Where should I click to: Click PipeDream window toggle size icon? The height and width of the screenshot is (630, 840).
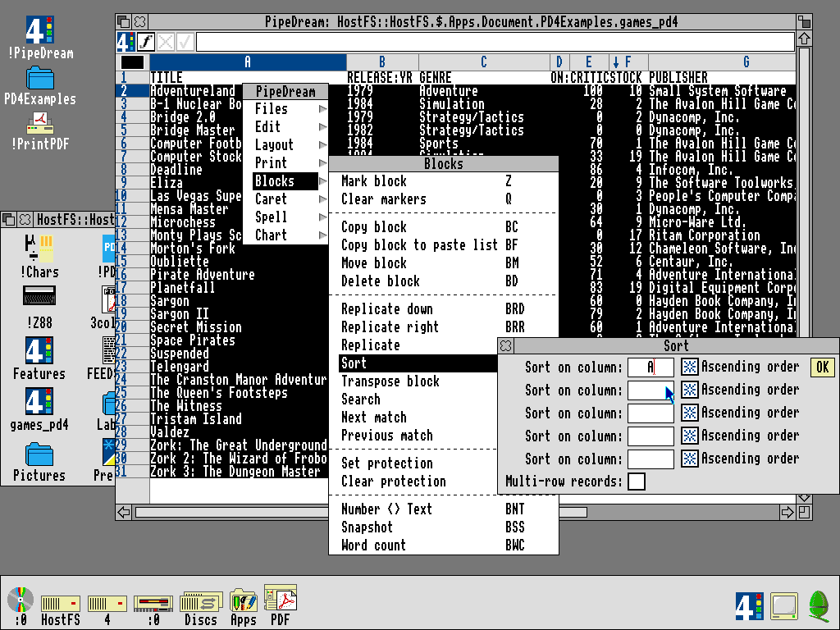pyautogui.click(x=804, y=21)
